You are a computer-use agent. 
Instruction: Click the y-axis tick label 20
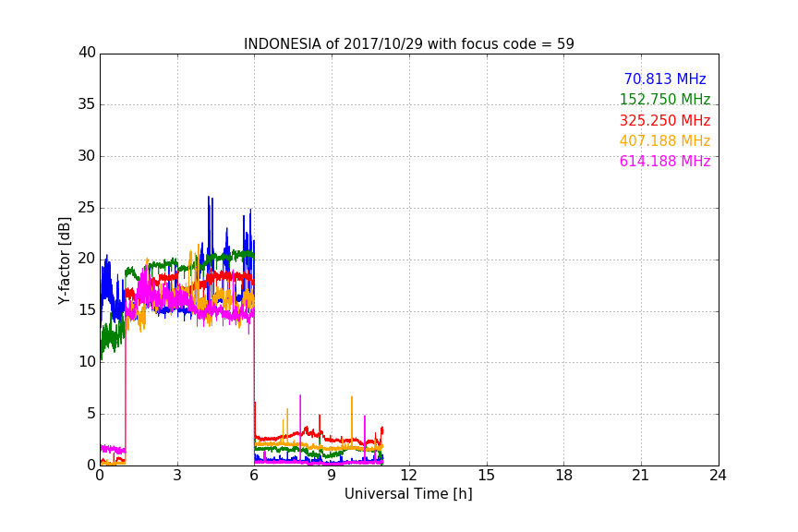[x=87, y=260]
